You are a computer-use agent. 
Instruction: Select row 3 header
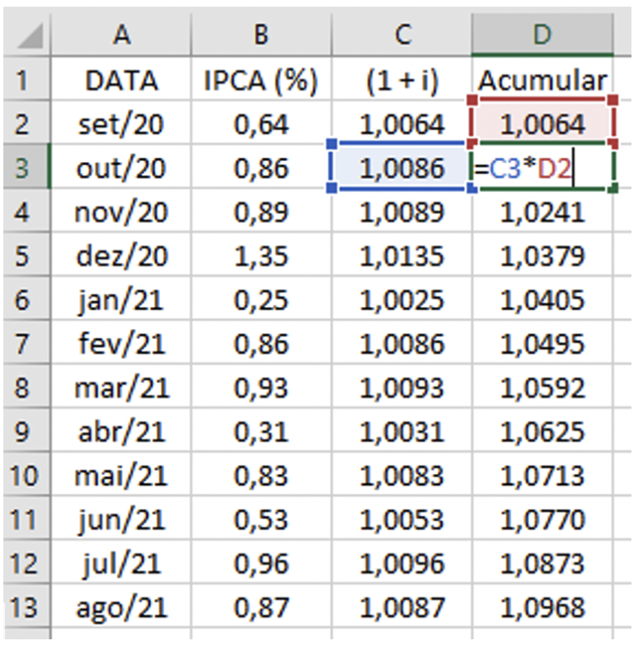point(28,167)
